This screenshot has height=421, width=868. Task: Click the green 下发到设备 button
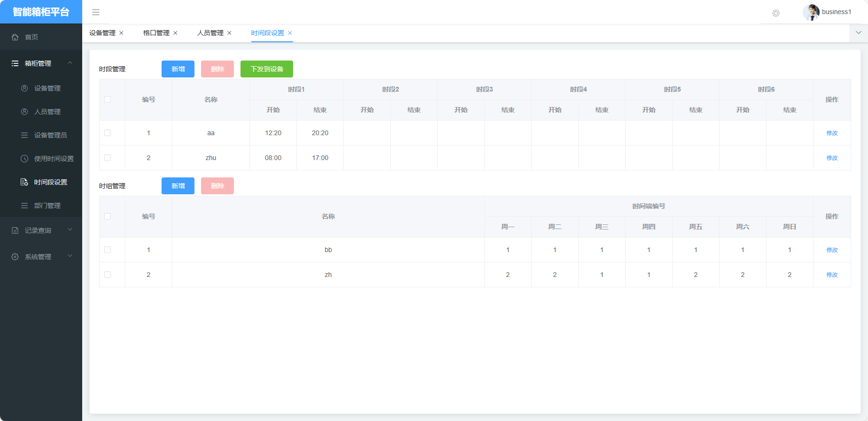click(266, 69)
